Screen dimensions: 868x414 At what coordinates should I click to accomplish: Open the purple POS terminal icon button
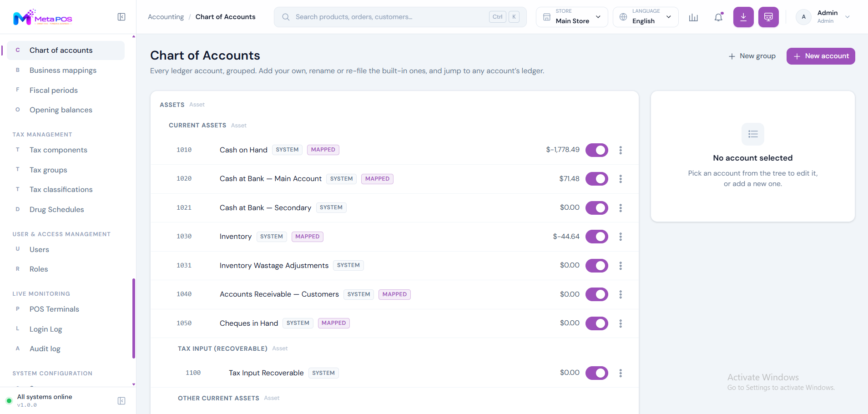[768, 17]
